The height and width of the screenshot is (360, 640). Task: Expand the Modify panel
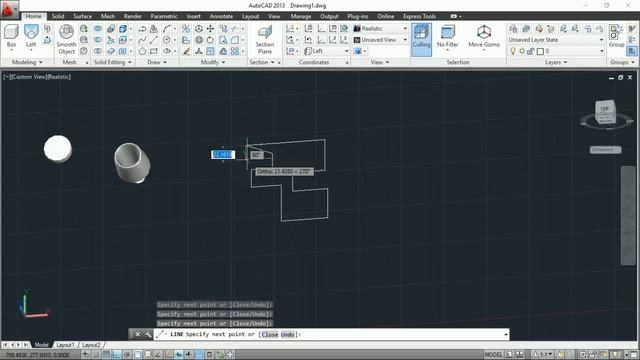[x=213, y=62]
